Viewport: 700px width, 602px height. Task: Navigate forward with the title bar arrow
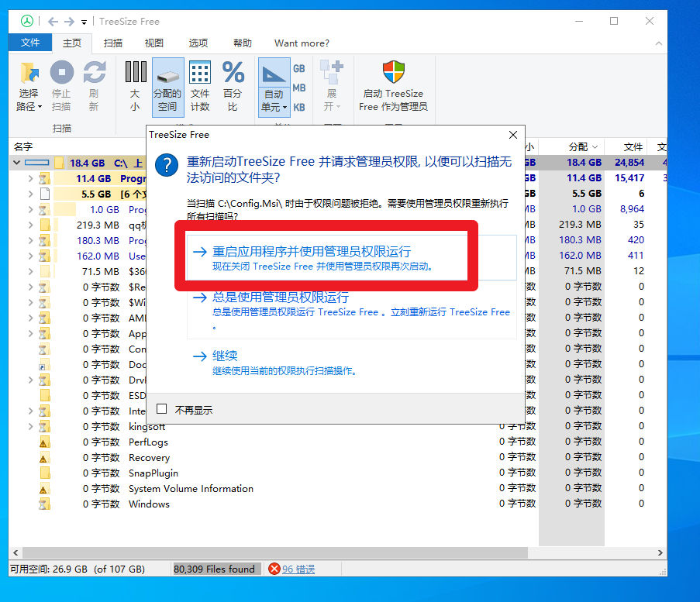[69, 22]
